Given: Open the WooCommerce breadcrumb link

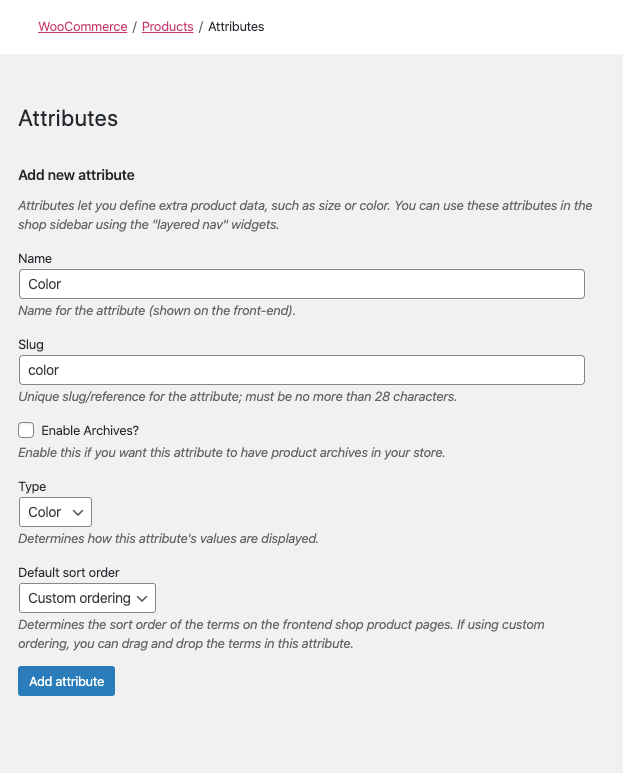Looking at the screenshot, I should [x=82, y=27].
